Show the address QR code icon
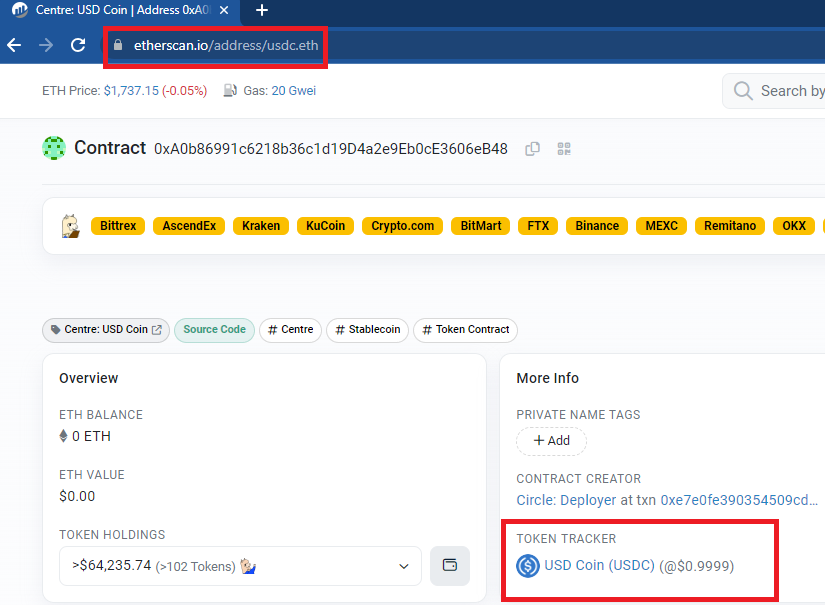This screenshot has height=605, width=825. coord(564,149)
